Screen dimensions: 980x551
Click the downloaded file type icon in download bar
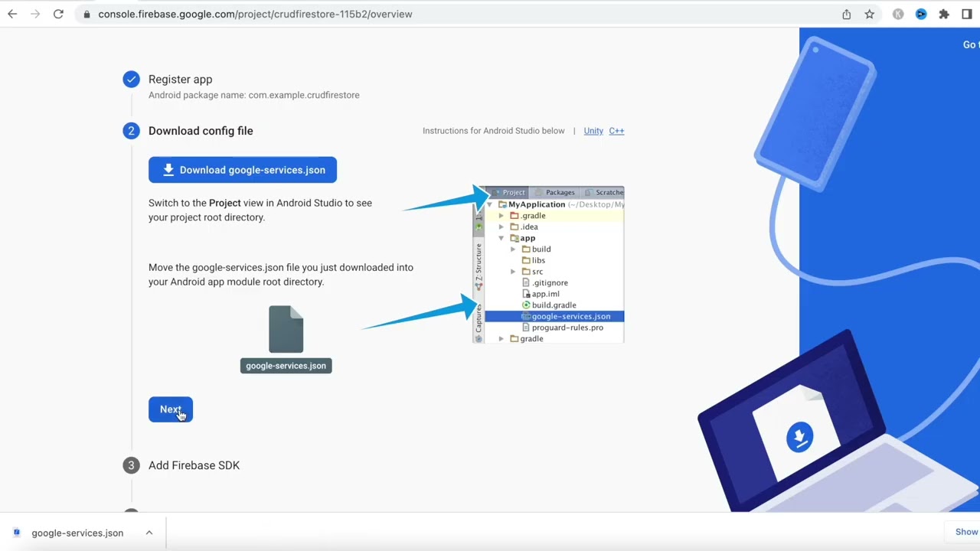coord(17,533)
